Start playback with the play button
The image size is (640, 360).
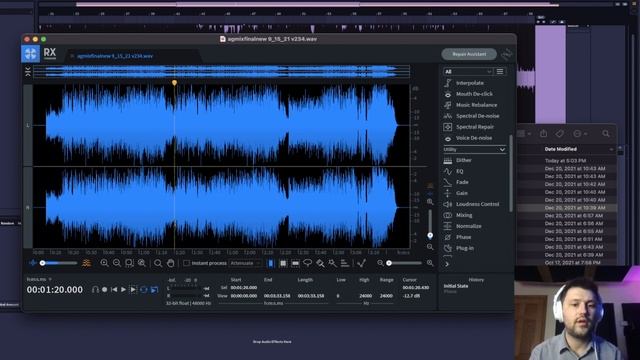point(123,289)
